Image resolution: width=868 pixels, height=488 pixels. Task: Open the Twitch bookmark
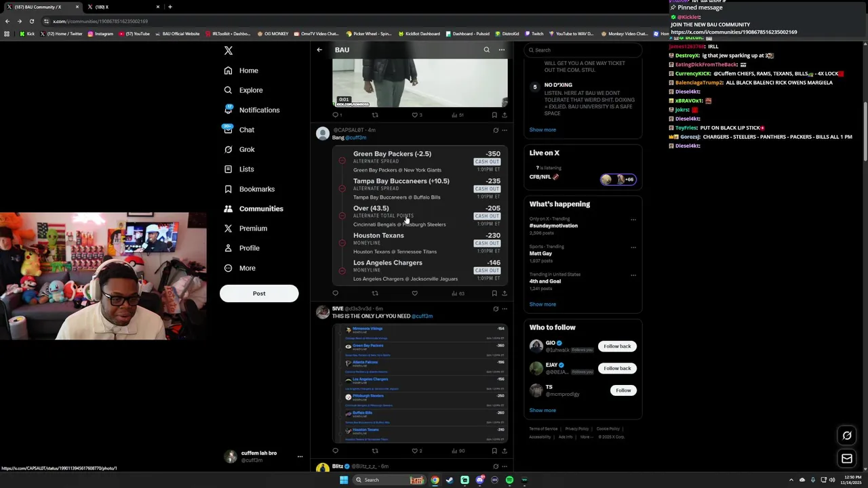(x=534, y=34)
